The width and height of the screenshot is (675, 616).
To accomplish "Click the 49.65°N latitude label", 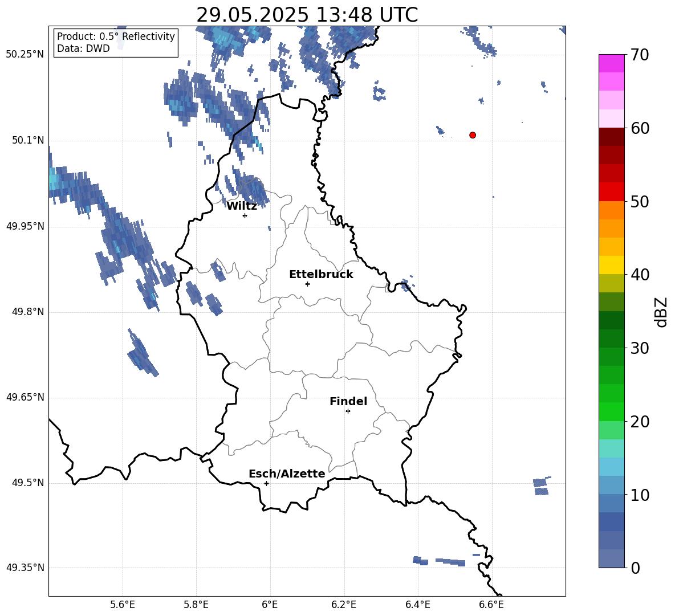I will point(25,397).
